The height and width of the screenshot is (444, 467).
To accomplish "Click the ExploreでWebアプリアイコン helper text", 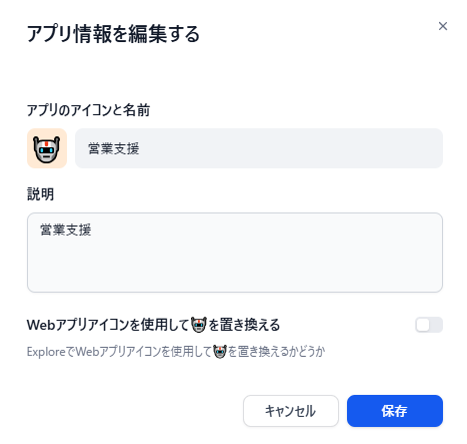I will 119,352.
